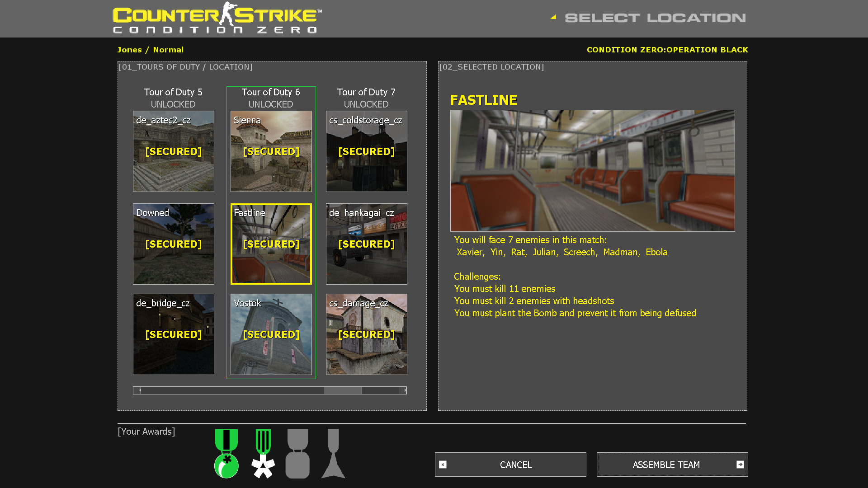Select the Sienna map thumbnail
The width and height of the screenshot is (868, 488).
[271, 151]
